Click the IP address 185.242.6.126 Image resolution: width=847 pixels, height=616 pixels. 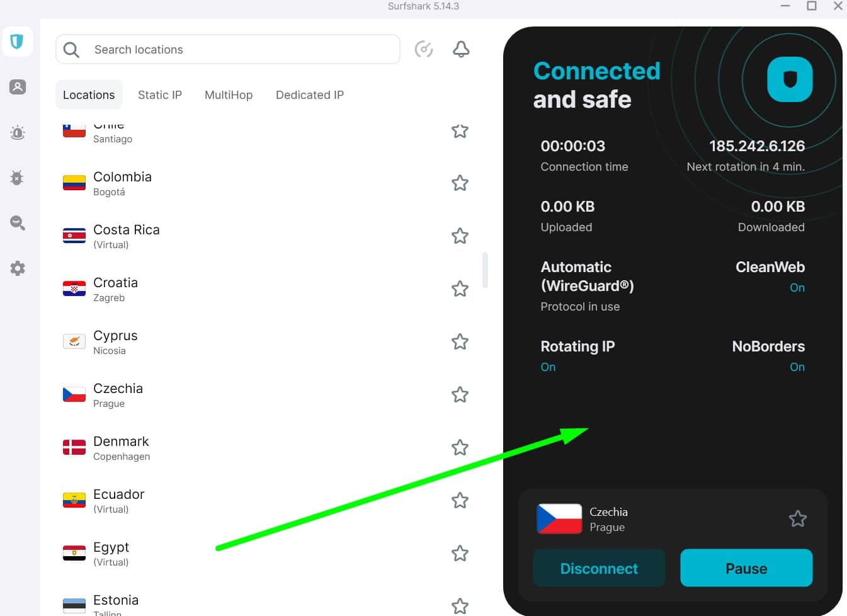(x=757, y=146)
